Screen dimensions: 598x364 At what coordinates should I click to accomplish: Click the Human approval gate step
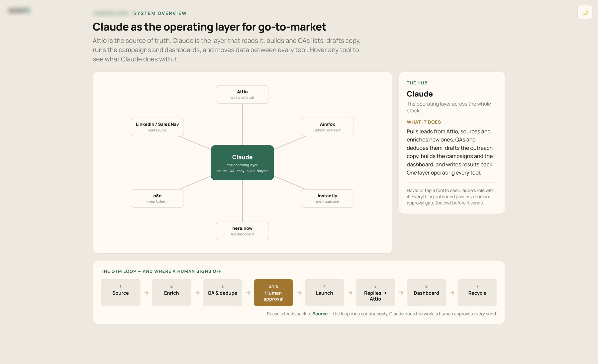tap(273, 293)
